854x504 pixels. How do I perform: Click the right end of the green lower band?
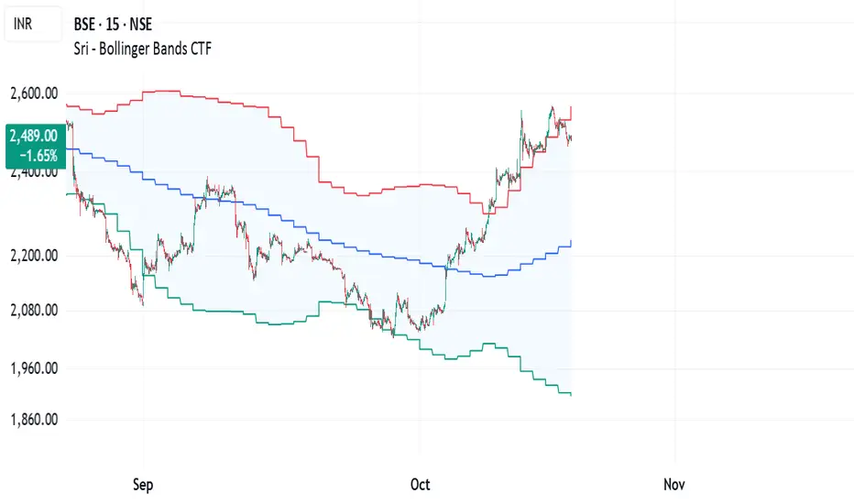(x=569, y=394)
